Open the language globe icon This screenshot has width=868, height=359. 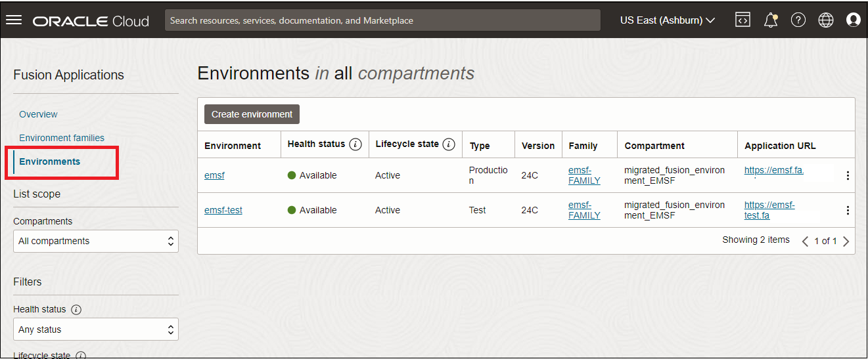(x=825, y=20)
